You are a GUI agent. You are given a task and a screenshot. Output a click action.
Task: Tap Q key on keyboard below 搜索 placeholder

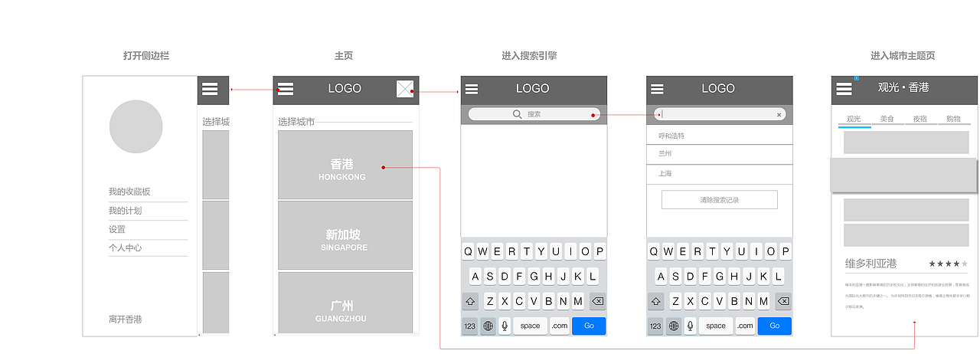pos(468,251)
